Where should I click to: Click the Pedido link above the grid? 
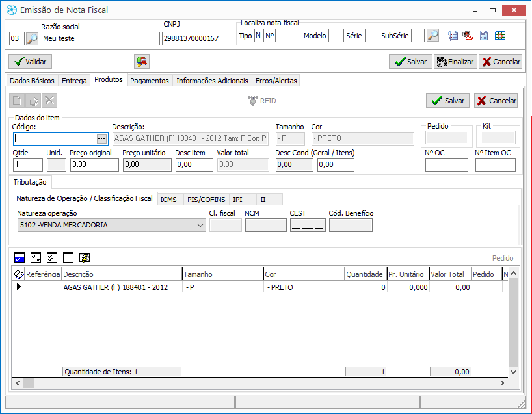[503, 258]
